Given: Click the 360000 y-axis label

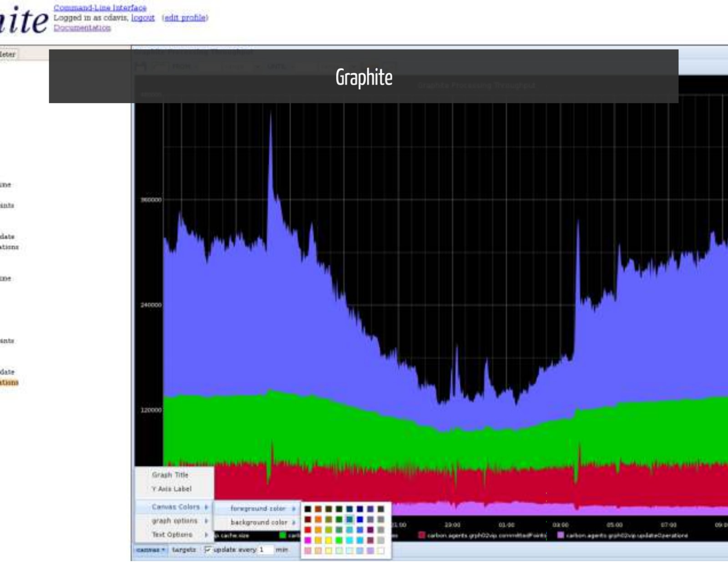Looking at the screenshot, I should point(151,200).
